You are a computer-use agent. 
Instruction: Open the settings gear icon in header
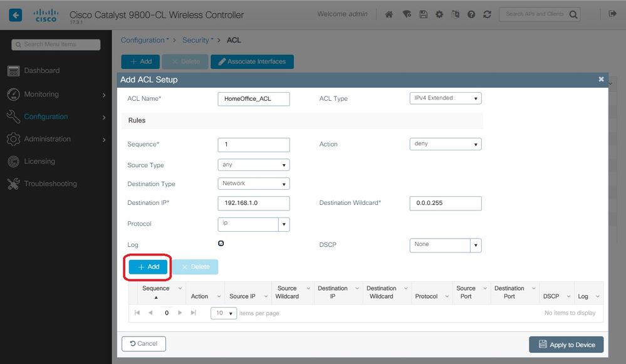pos(439,14)
